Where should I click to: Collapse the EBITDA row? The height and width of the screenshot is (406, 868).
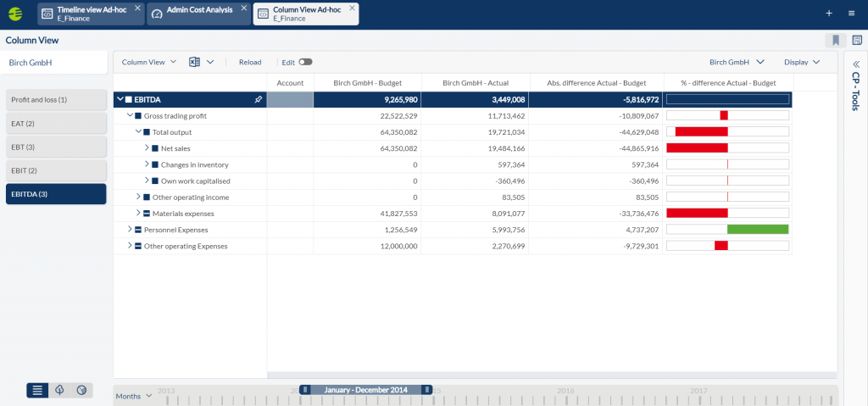[x=120, y=100]
